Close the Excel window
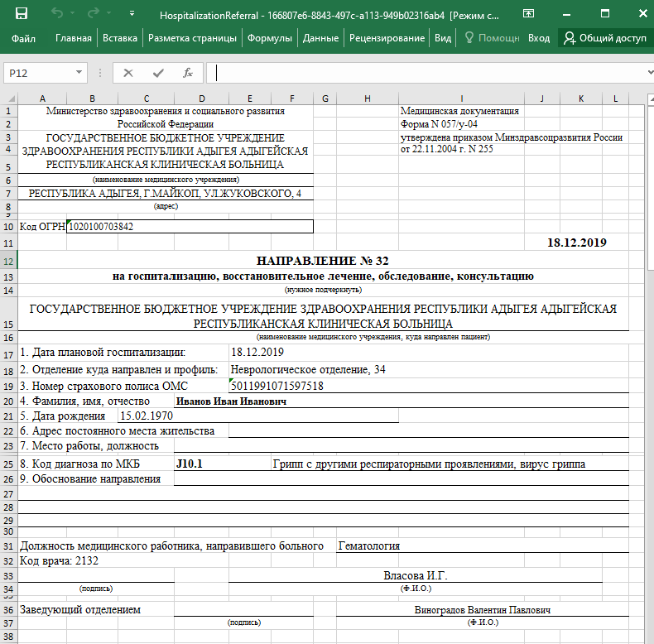Screen dimensions: 654x644 643,14
